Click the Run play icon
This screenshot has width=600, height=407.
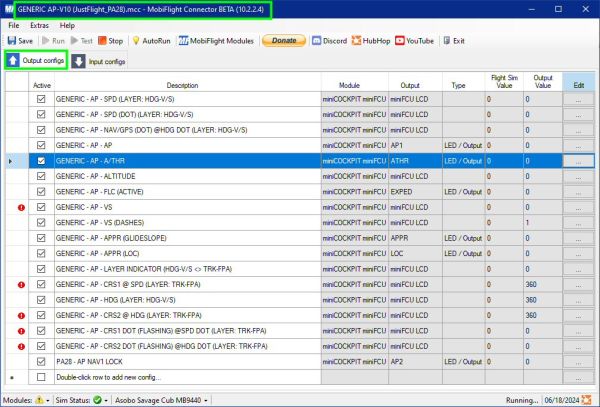(46, 41)
